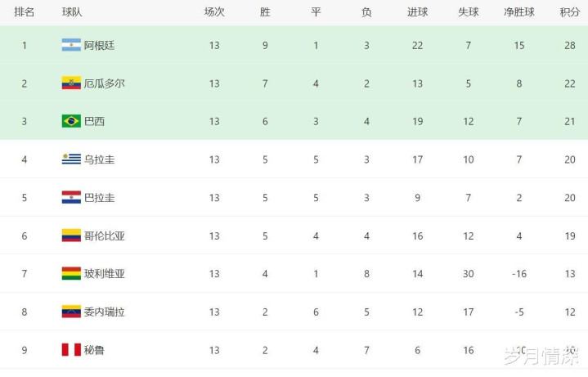Sort by 积分 column header
The image size is (588, 377).
pyautogui.click(x=570, y=12)
